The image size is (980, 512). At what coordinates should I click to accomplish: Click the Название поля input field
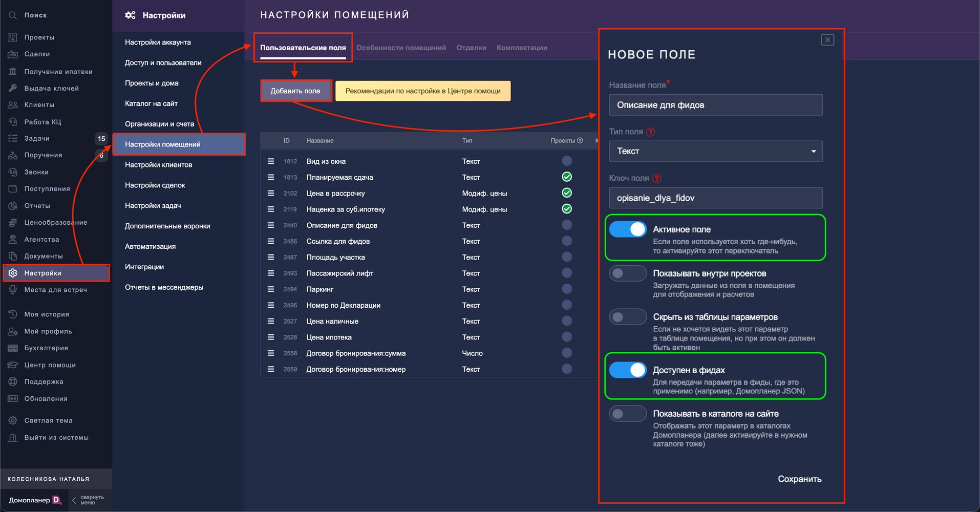[x=715, y=105]
